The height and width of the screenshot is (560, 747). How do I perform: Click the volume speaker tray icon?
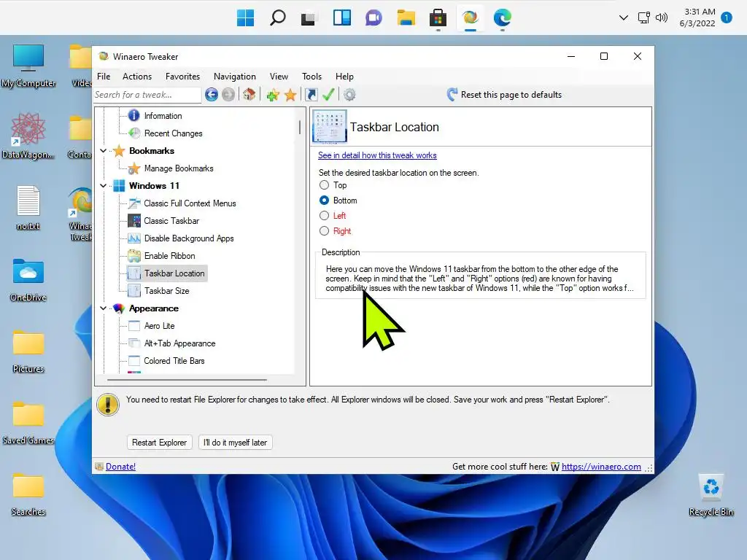coord(661,18)
